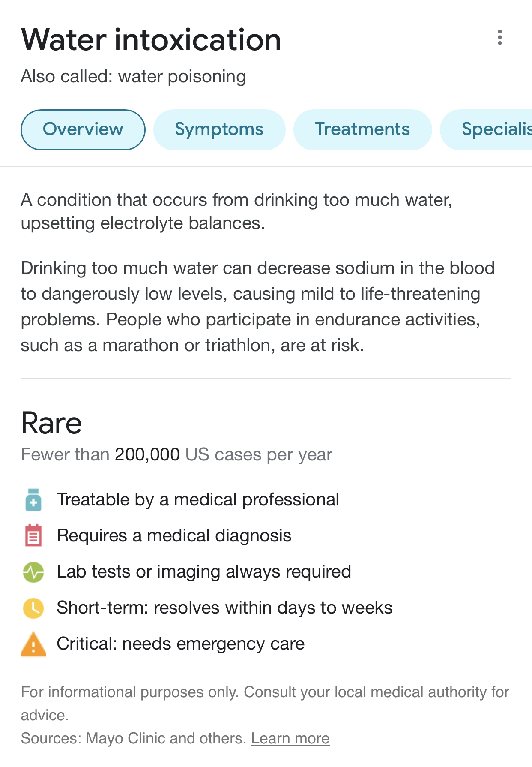
Task: Click 'Lab tests or imaging always required'
Action: coord(204,572)
